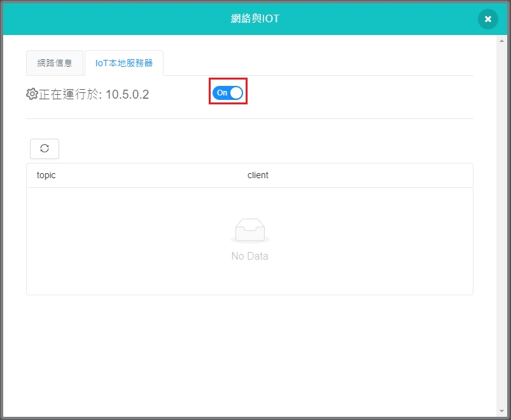Click the gear settings icon beside running status
Viewport: 511px width, 420px height.
coord(32,94)
